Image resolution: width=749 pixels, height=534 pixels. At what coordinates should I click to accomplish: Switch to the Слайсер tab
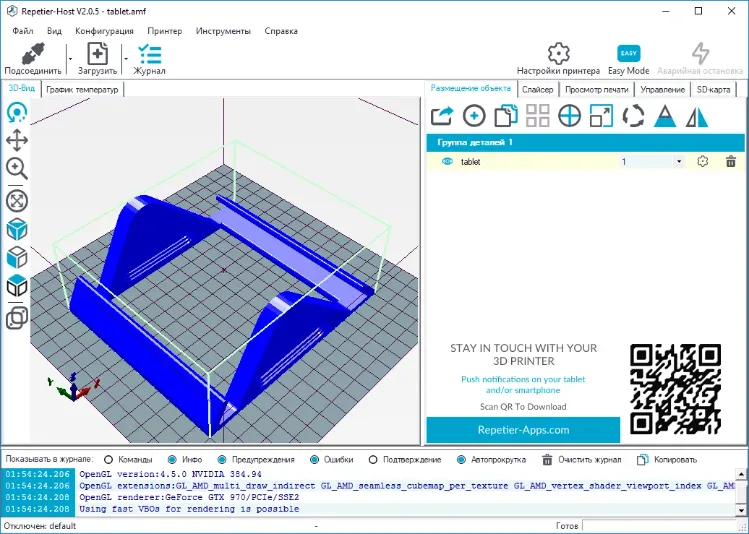tap(537, 89)
